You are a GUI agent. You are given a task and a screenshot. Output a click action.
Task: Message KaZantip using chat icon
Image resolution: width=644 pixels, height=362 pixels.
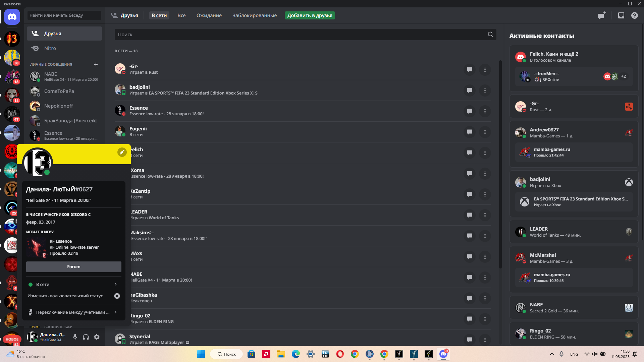470,194
